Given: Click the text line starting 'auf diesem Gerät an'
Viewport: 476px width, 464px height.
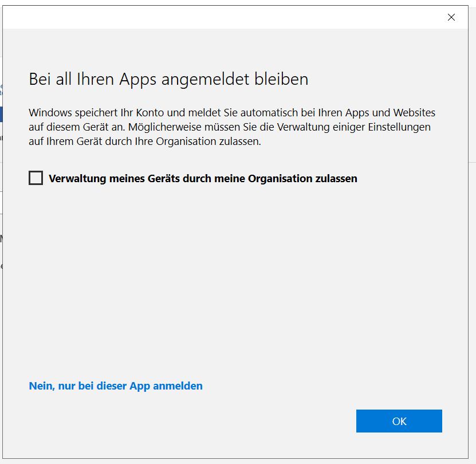Looking at the screenshot, I should tap(229, 127).
